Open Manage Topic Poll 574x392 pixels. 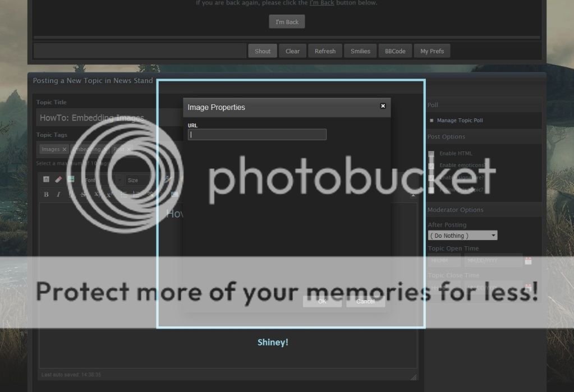(460, 121)
